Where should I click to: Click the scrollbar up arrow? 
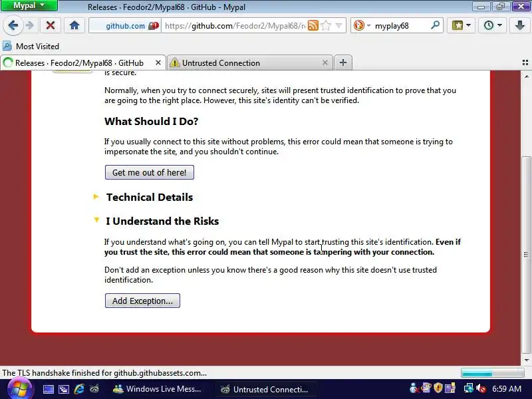point(526,76)
